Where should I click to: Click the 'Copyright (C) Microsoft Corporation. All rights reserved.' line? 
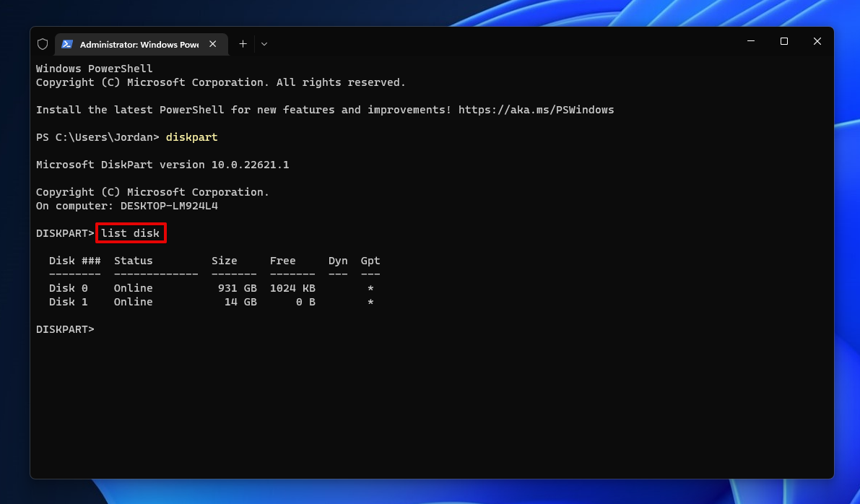221,82
